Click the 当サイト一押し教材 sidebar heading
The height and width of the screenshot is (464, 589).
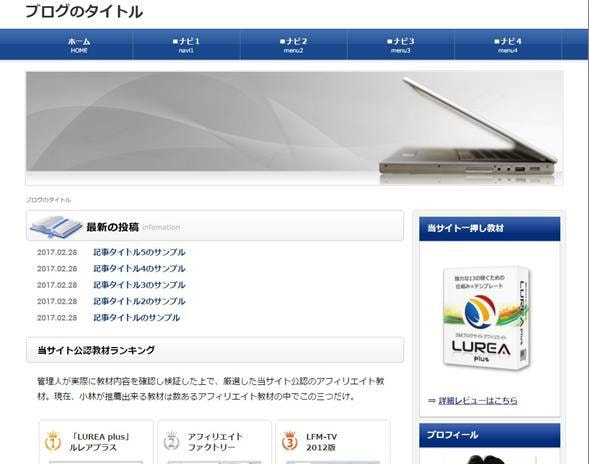tap(489, 228)
